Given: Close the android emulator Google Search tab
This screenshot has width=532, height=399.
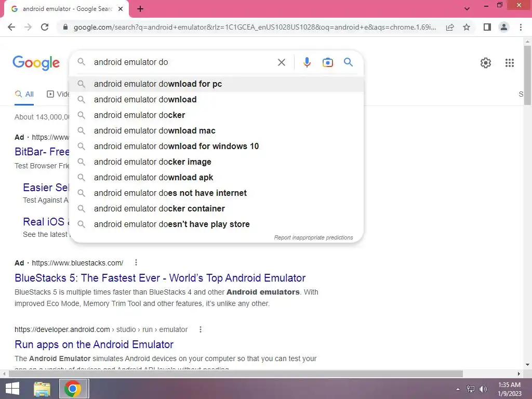Looking at the screenshot, I should [121, 9].
